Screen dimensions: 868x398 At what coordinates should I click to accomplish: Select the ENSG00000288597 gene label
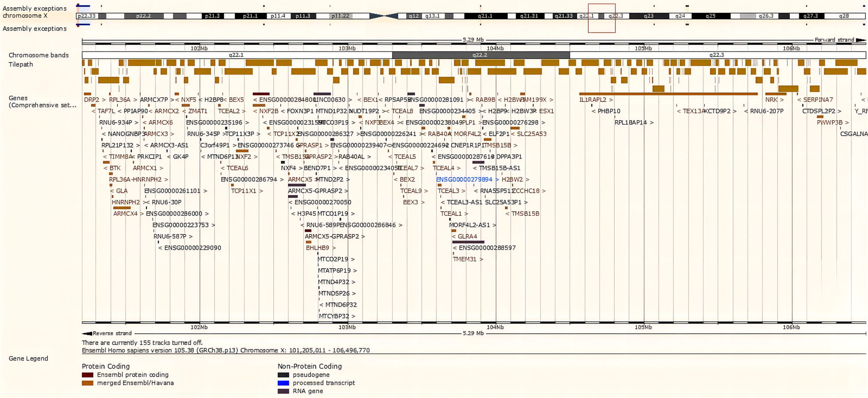click(x=484, y=248)
